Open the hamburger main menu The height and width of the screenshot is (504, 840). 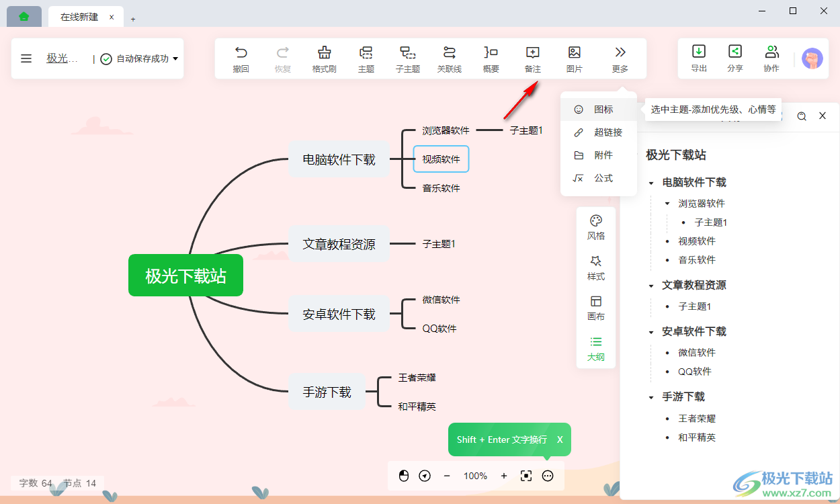(x=26, y=58)
